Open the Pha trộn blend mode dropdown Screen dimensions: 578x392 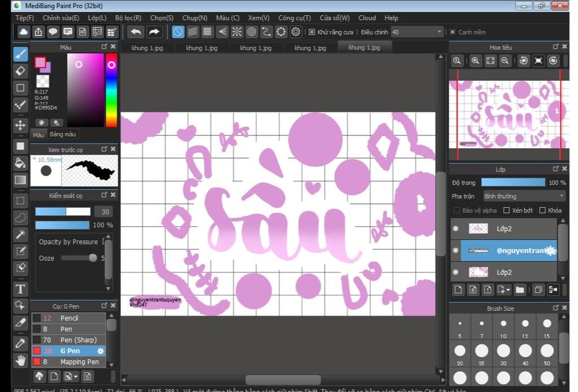524,196
